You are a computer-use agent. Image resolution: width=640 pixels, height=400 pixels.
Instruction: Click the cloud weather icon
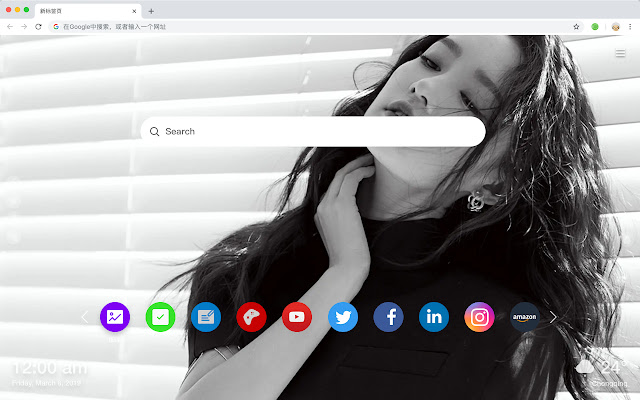pos(585,367)
